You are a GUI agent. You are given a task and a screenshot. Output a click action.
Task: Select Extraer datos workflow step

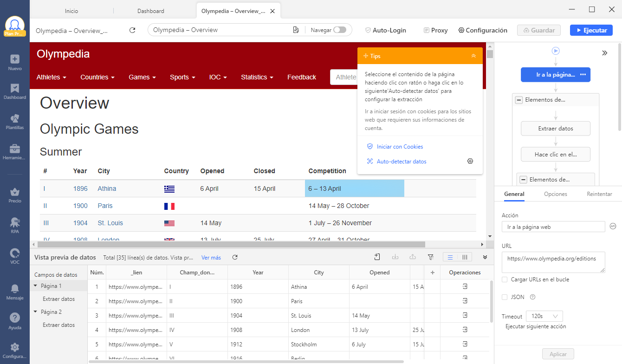pos(556,129)
